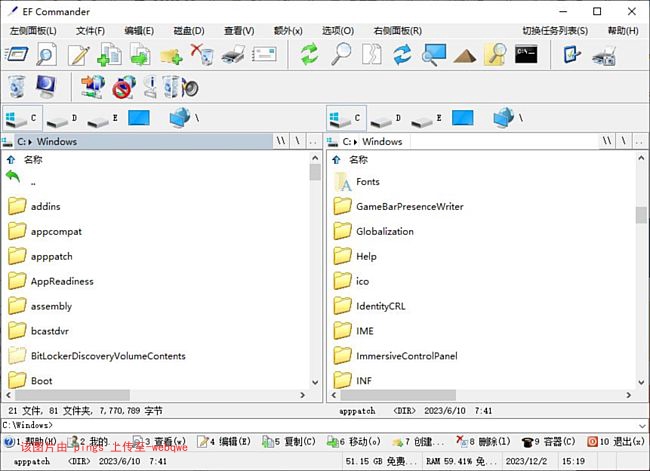650x471 pixels.
Task: Click the yellow folder search icon
Action: point(495,54)
